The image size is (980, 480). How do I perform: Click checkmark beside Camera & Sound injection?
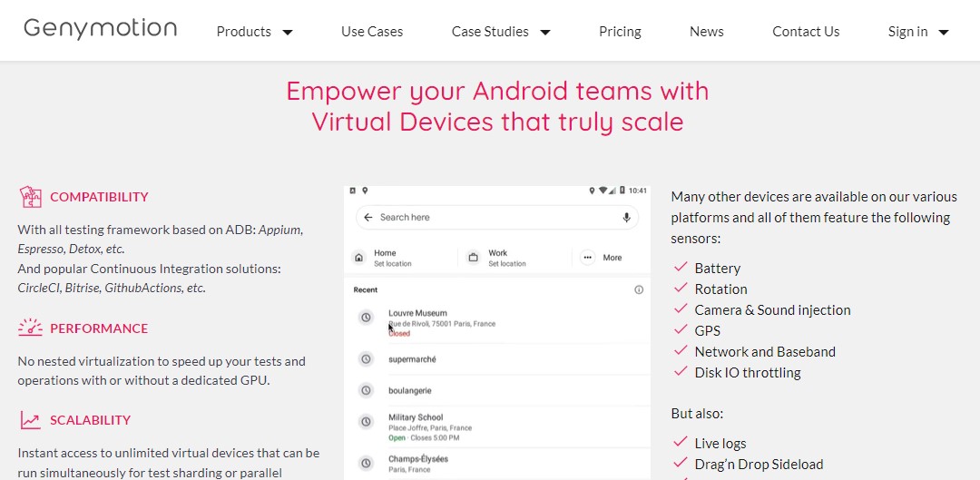tap(681, 309)
